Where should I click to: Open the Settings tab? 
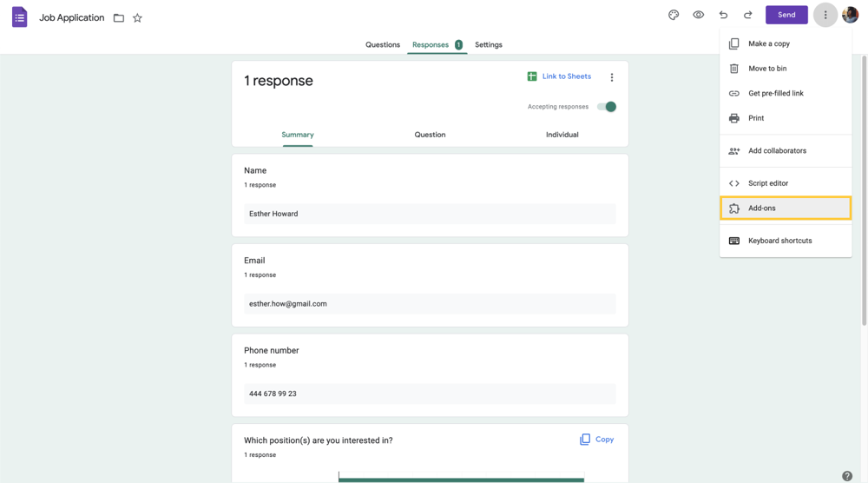pos(489,44)
